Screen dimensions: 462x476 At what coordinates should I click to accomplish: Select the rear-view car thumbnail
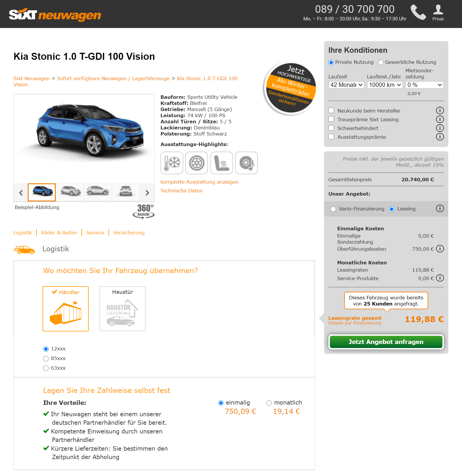[x=126, y=192]
